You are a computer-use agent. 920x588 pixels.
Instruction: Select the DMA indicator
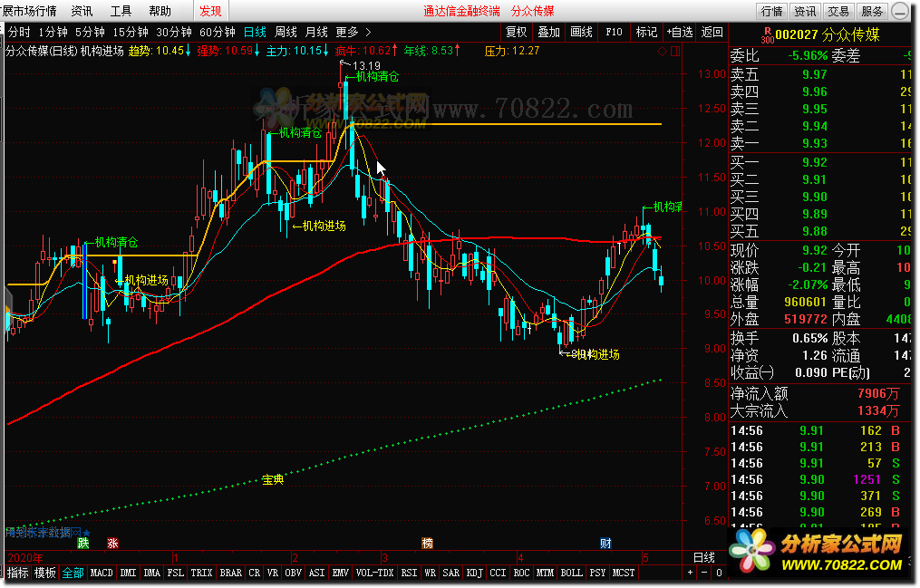(x=151, y=573)
